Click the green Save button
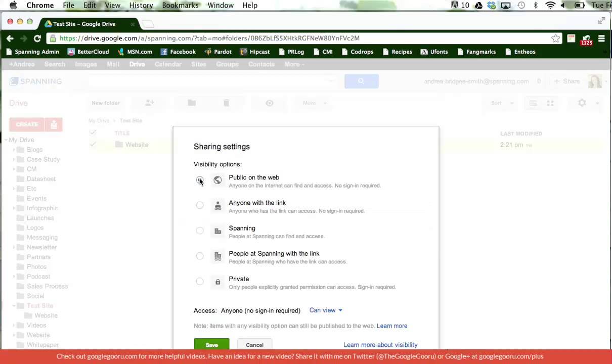 click(x=211, y=345)
